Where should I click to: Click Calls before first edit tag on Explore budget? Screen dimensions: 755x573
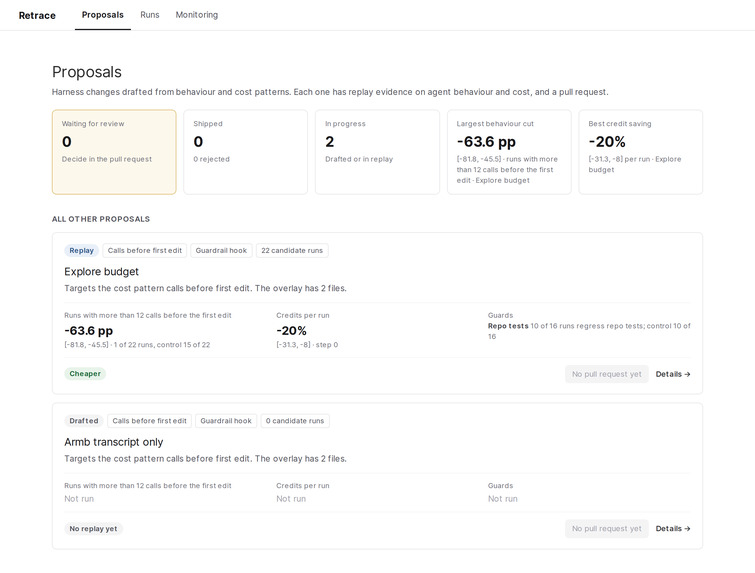[144, 250]
